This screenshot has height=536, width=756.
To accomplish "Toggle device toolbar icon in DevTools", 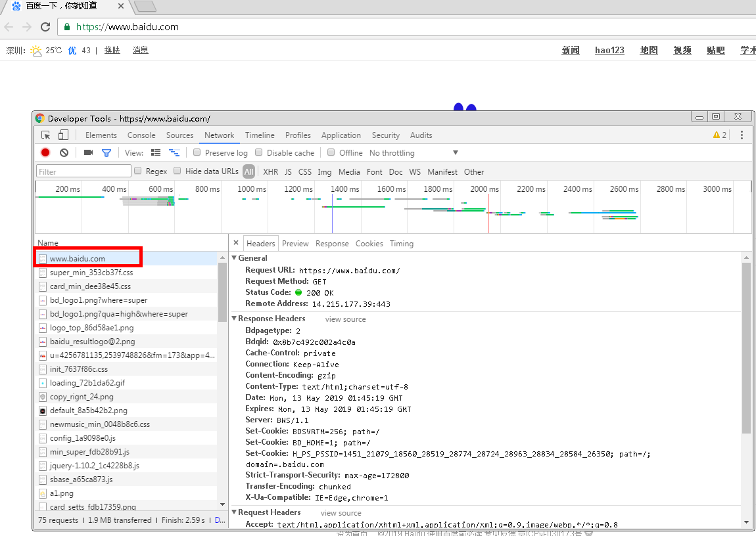I will tap(63, 135).
